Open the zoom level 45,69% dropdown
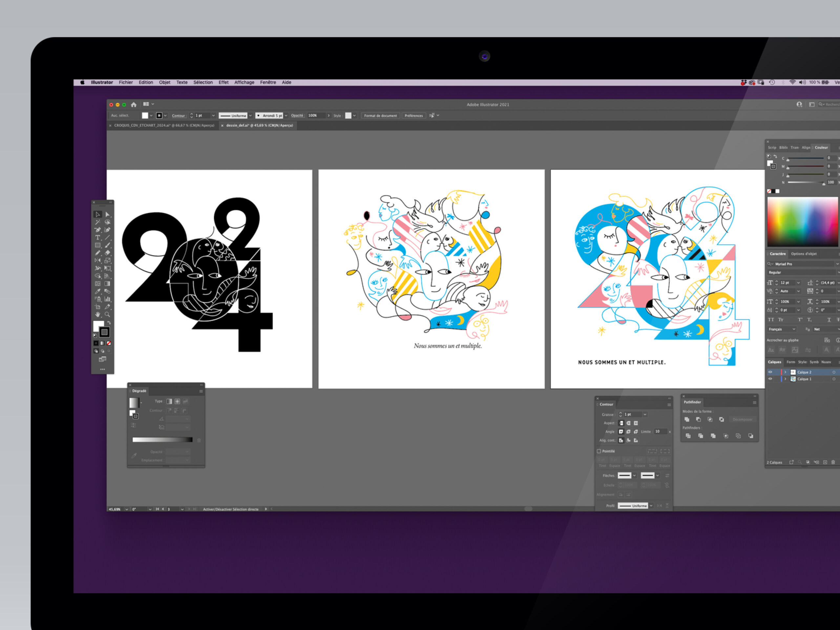The width and height of the screenshot is (840, 630). click(x=126, y=509)
